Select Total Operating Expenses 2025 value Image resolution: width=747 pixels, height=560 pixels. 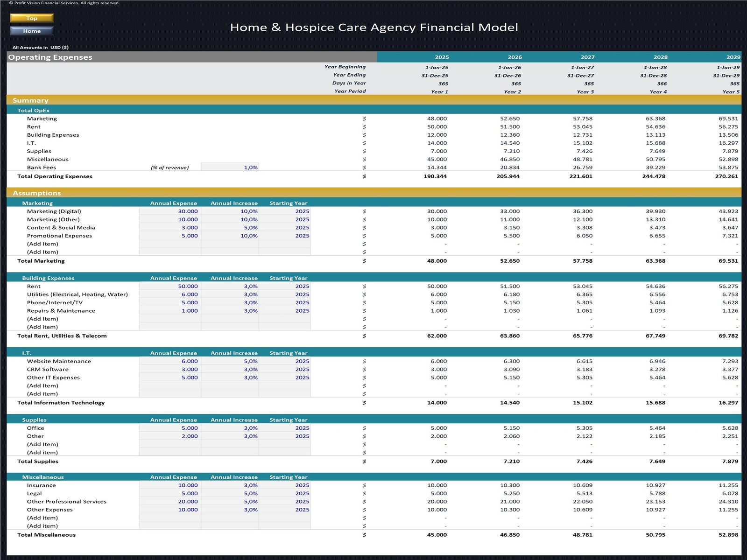(435, 176)
